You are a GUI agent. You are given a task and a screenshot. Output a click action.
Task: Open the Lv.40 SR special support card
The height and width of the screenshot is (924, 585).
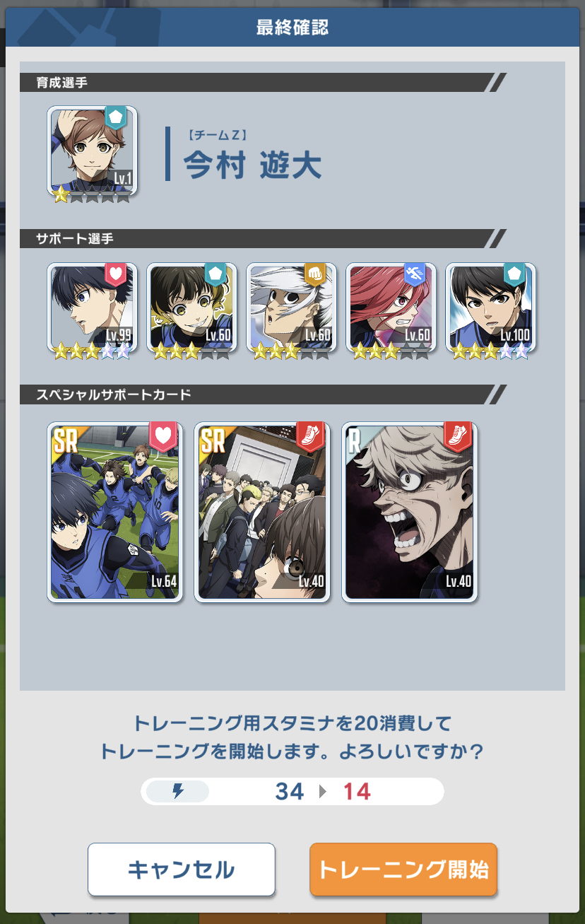pyautogui.click(x=262, y=512)
